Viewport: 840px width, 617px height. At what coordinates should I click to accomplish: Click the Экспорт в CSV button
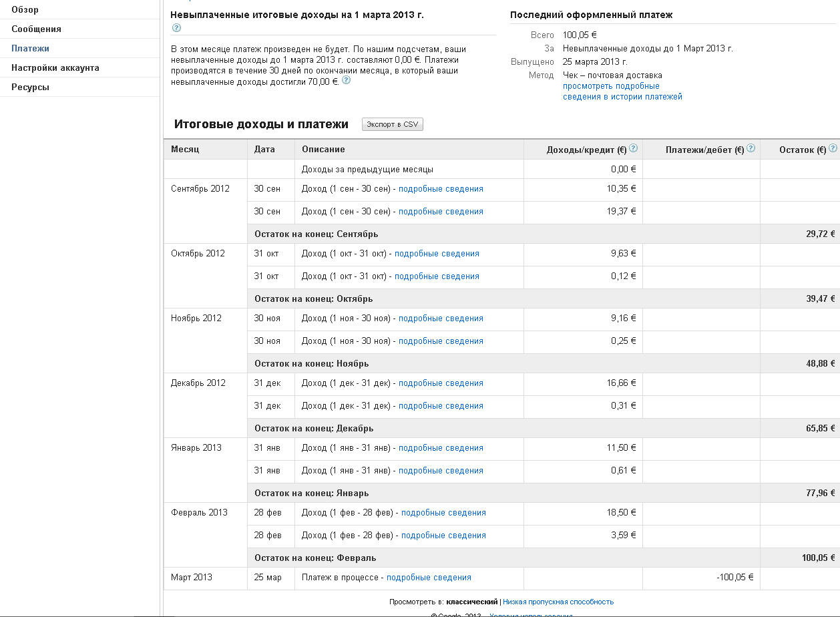coord(393,124)
